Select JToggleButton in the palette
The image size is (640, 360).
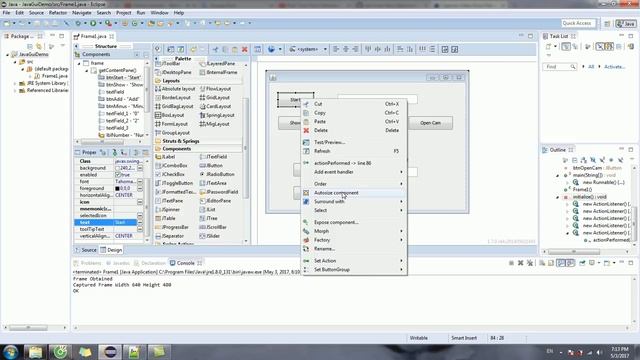click(174, 183)
